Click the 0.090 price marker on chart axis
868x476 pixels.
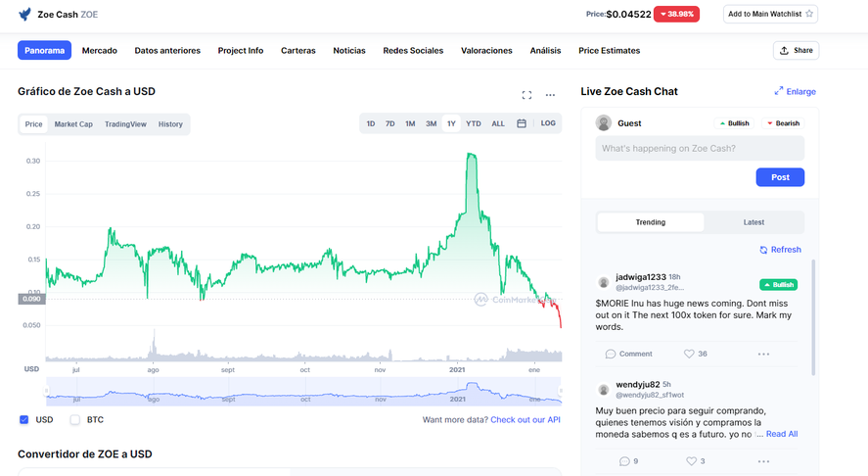(x=31, y=299)
